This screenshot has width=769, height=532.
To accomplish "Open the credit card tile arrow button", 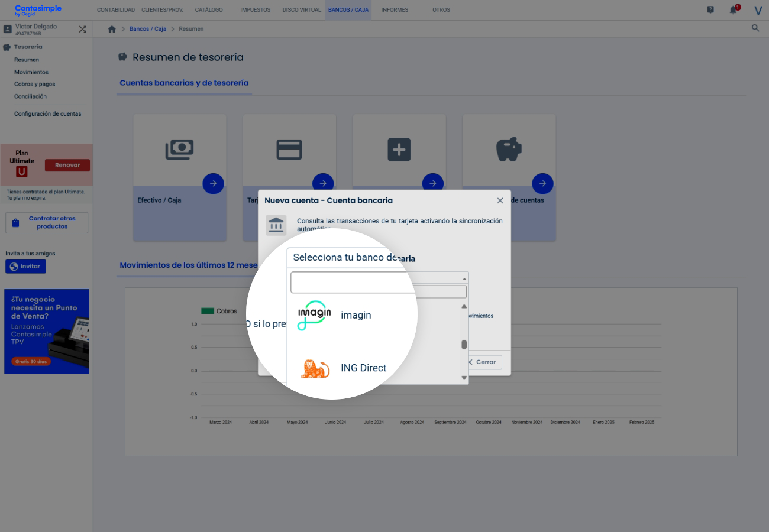I will [323, 183].
